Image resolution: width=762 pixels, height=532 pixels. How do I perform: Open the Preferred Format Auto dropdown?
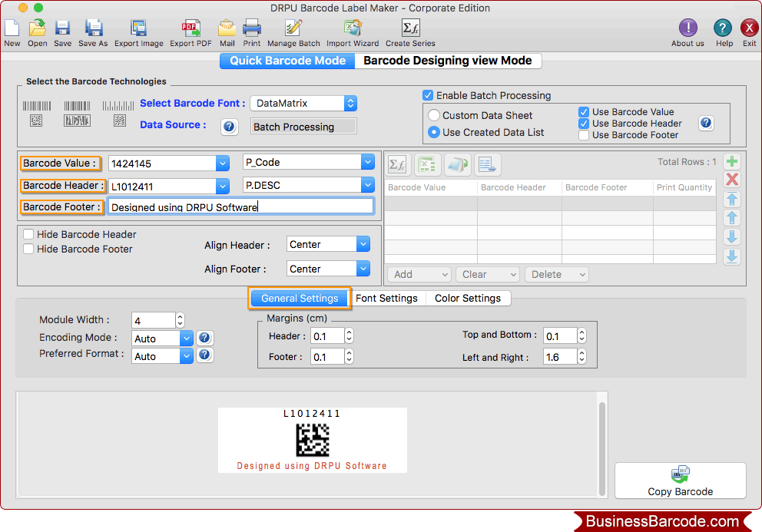(x=186, y=356)
